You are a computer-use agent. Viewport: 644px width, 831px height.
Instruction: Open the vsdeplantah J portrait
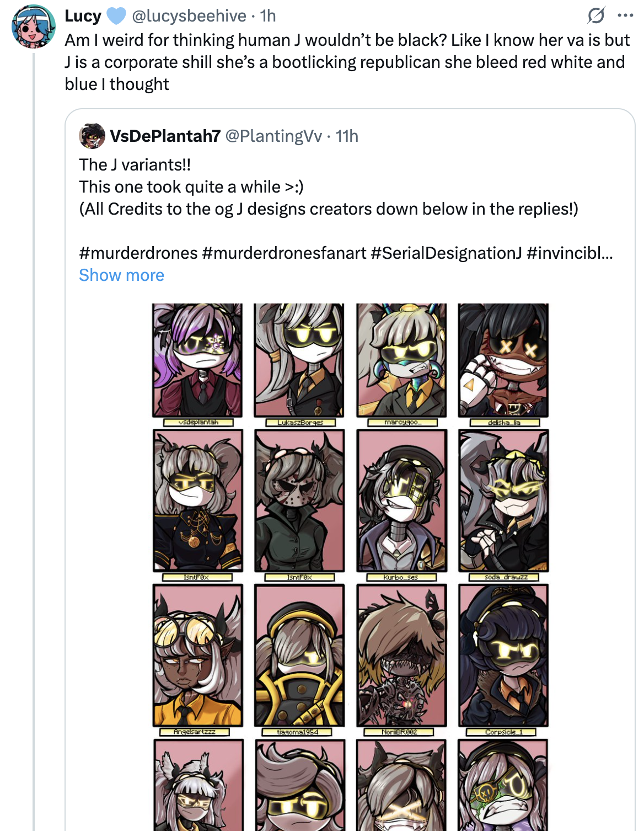click(x=197, y=360)
